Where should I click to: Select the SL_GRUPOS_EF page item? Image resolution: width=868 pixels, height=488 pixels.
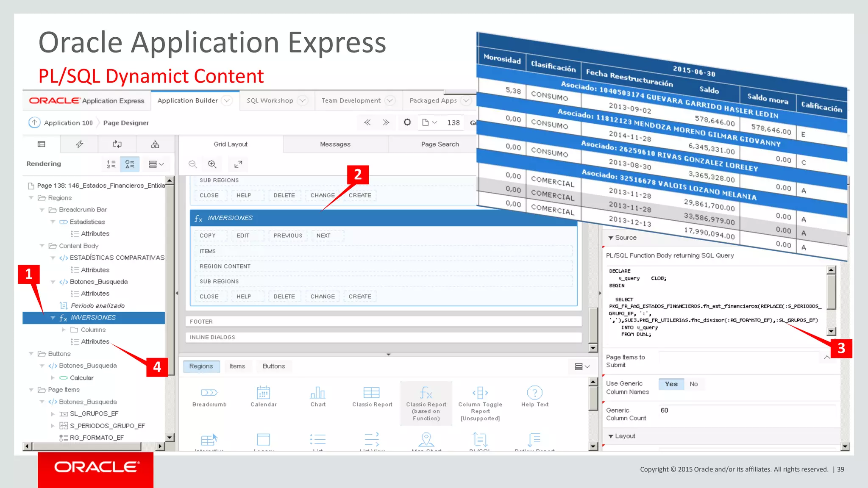coord(94,413)
